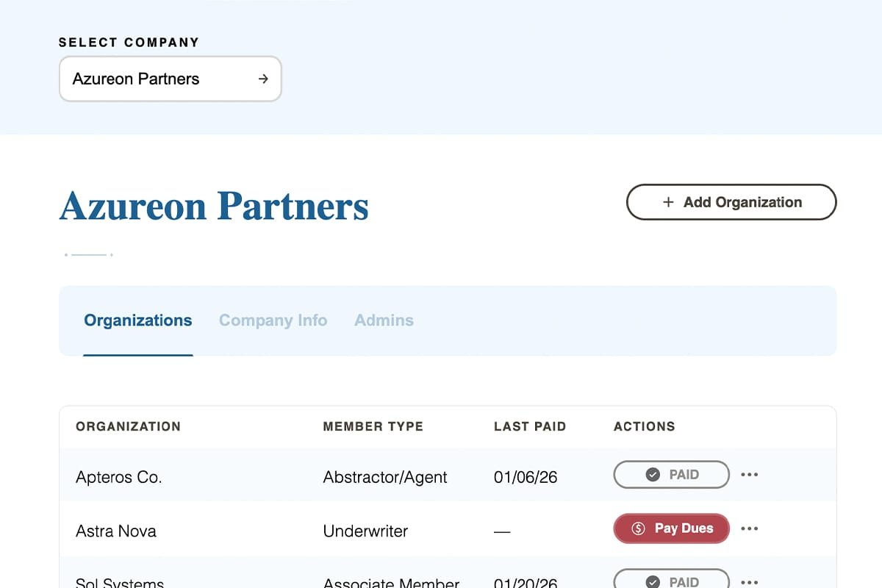Select the Astra Nova organization row
Viewport: 882px width, 588px height.
(116, 531)
